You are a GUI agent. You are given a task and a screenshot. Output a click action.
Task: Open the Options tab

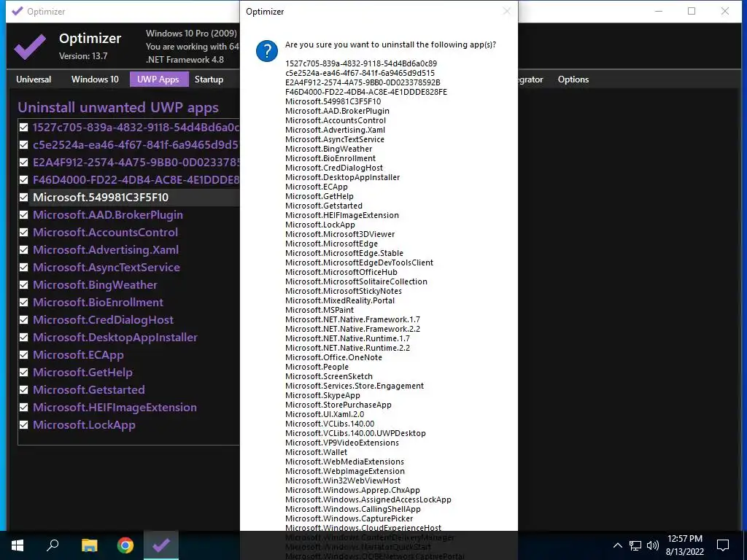(x=573, y=79)
